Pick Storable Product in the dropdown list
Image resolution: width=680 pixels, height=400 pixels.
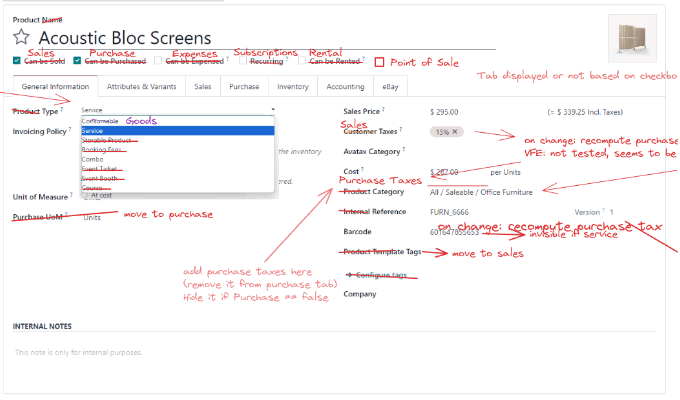pyautogui.click(x=109, y=141)
